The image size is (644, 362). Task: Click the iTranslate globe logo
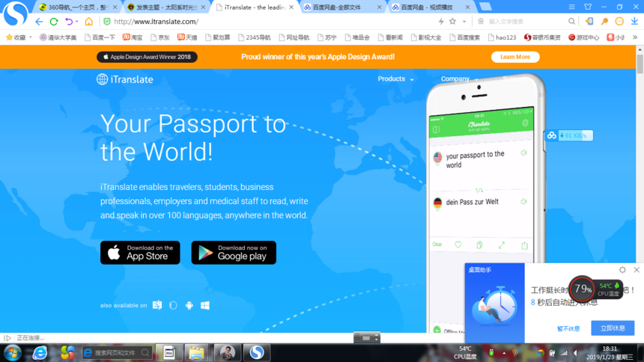(x=125, y=79)
